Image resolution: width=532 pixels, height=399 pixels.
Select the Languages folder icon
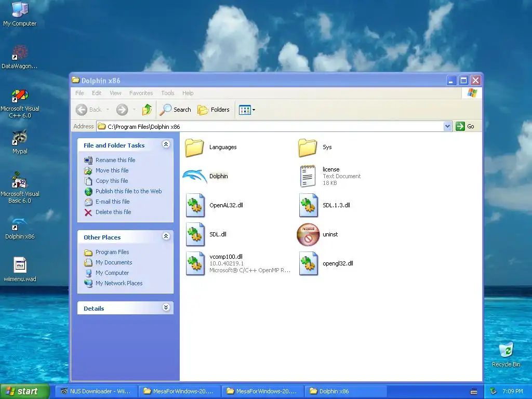click(194, 148)
